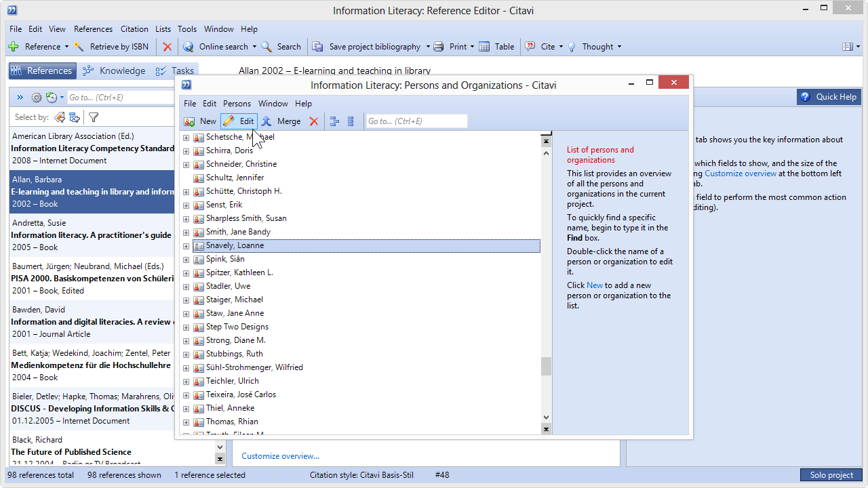Image resolution: width=868 pixels, height=488 pixels.
Task: Click the Thought lightbulb button
Action: (x=590, y=47)
